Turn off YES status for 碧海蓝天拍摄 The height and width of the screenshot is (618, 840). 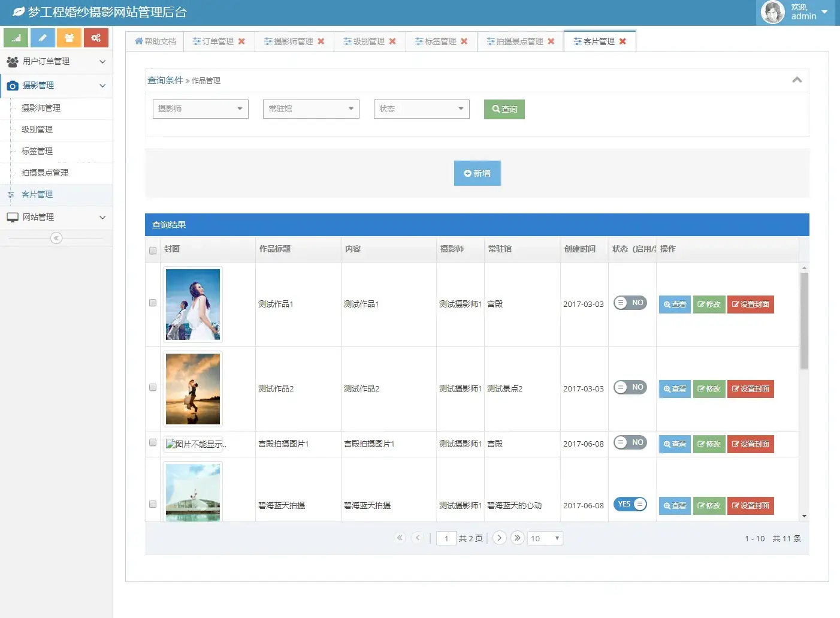[x=630, y=504]
